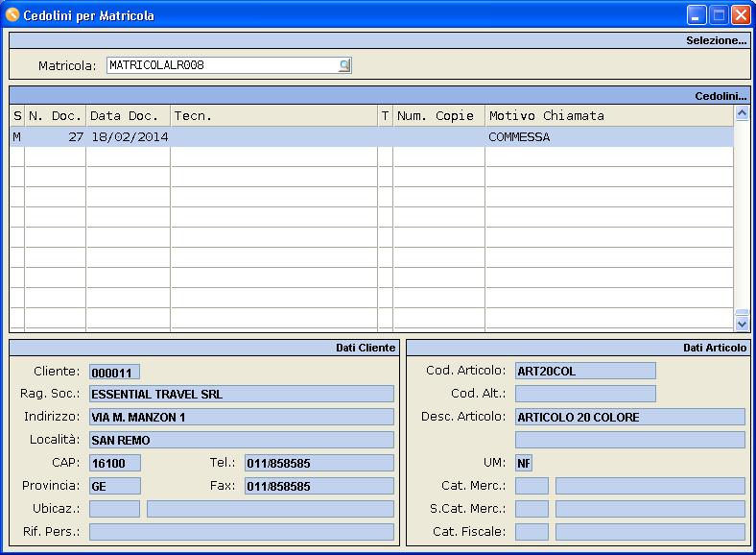
Task: Click the CAP field 16100
Action: click(115, 463)
